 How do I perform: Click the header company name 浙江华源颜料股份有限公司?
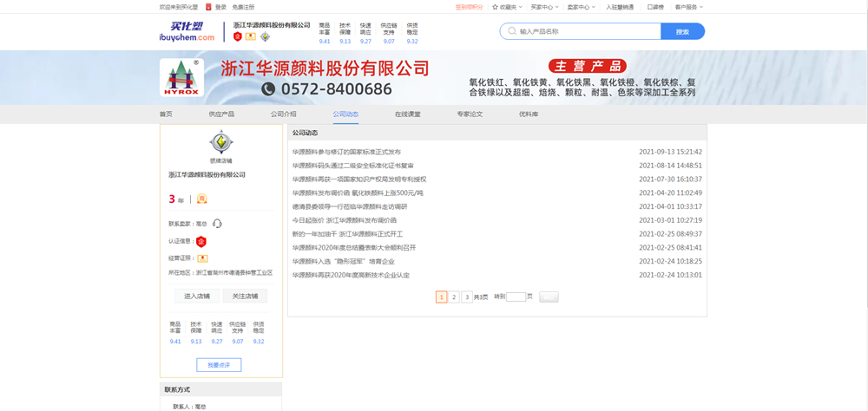(272, 25)
